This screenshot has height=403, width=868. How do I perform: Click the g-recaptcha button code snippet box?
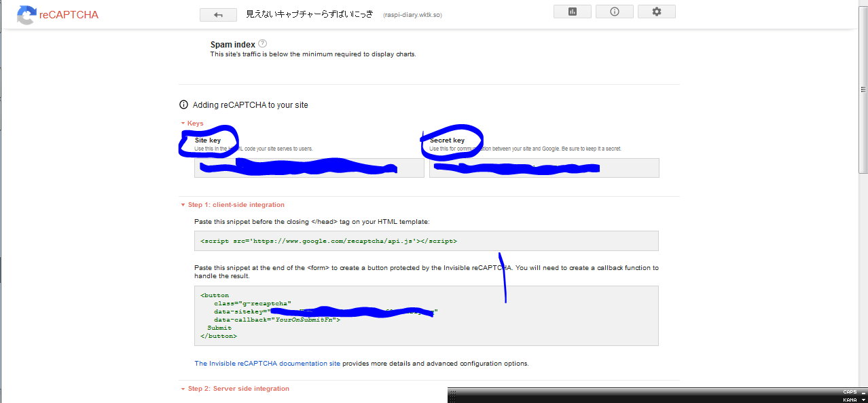pyautogui.click(x=427, y=315)
